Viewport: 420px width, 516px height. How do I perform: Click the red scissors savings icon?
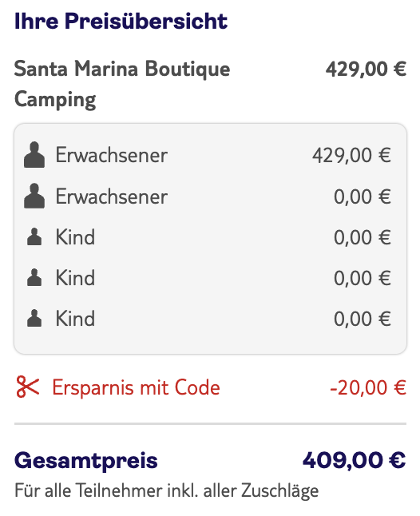click(x=28, y=387)
